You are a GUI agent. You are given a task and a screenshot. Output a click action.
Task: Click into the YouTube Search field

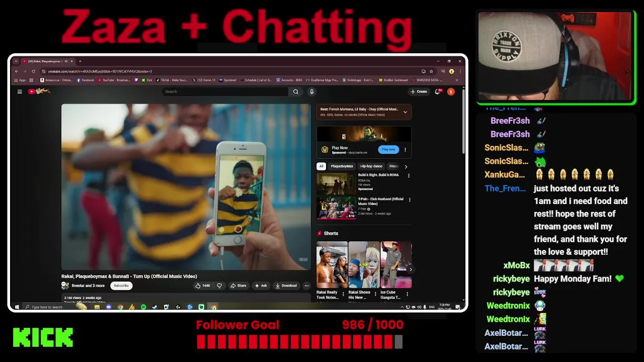(225, 92)
